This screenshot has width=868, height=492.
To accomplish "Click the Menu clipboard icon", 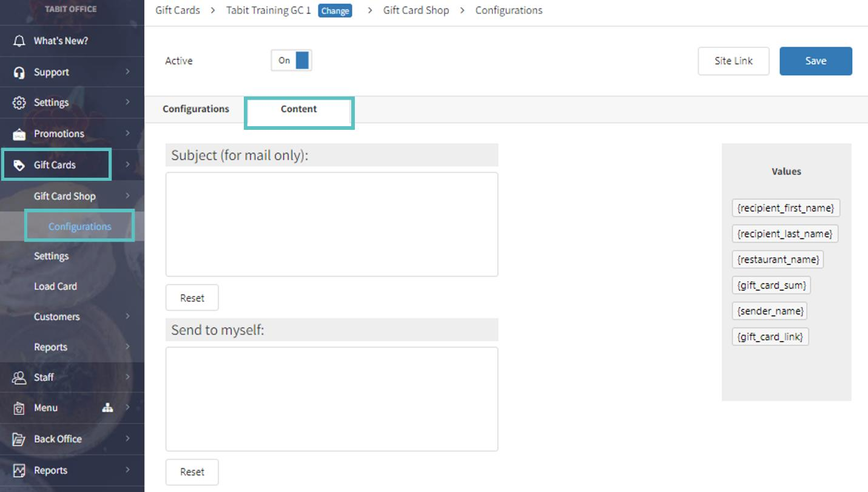I will click(19, 408).
